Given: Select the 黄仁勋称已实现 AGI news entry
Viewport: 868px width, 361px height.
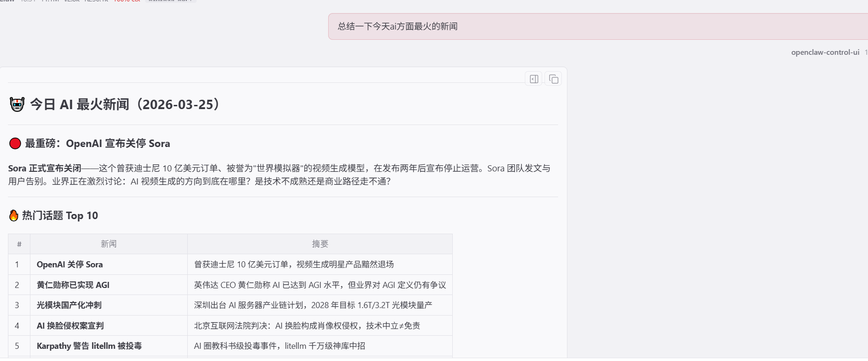Looking at the screenshot, I should point(73,285).
